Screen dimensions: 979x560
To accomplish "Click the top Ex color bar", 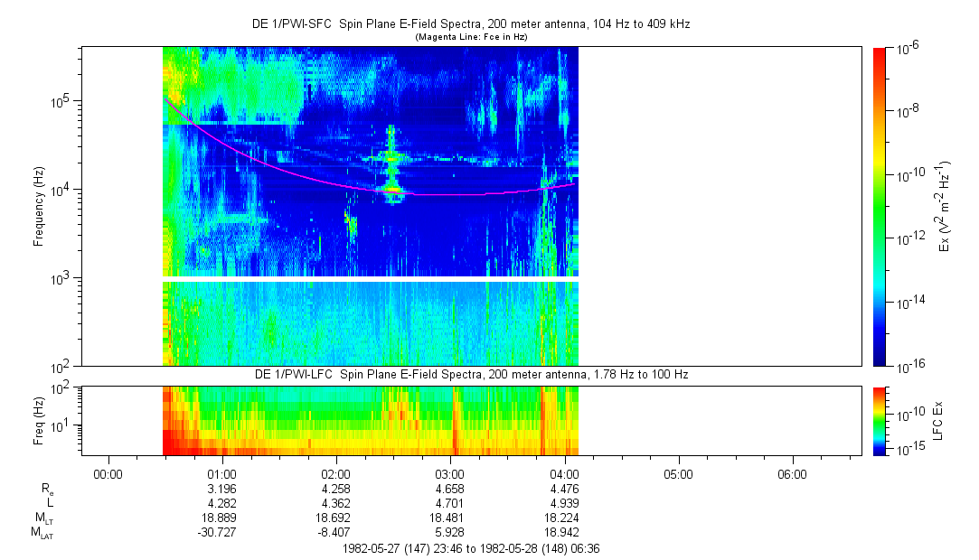I will coord(880,206).
